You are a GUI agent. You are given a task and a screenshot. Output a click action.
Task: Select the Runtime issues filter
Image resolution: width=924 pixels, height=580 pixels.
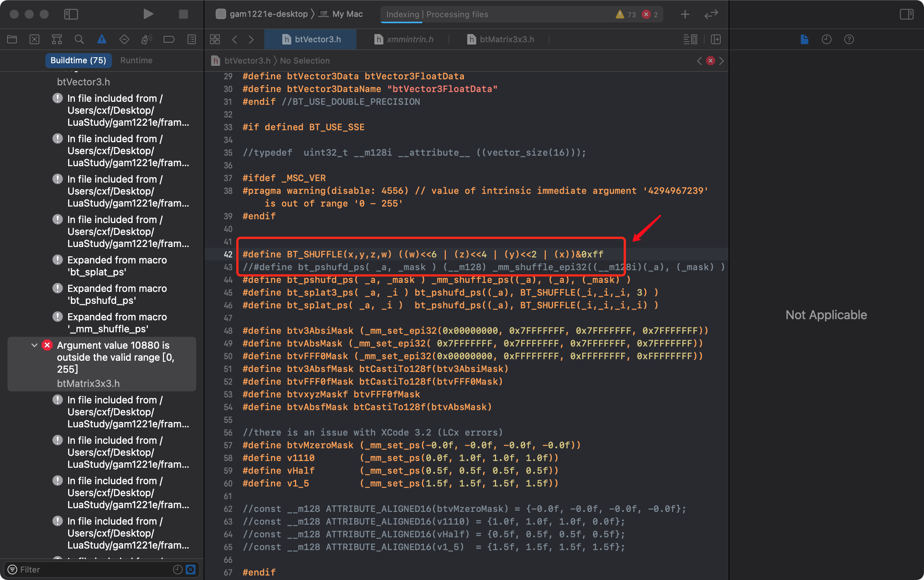point(136,60)
